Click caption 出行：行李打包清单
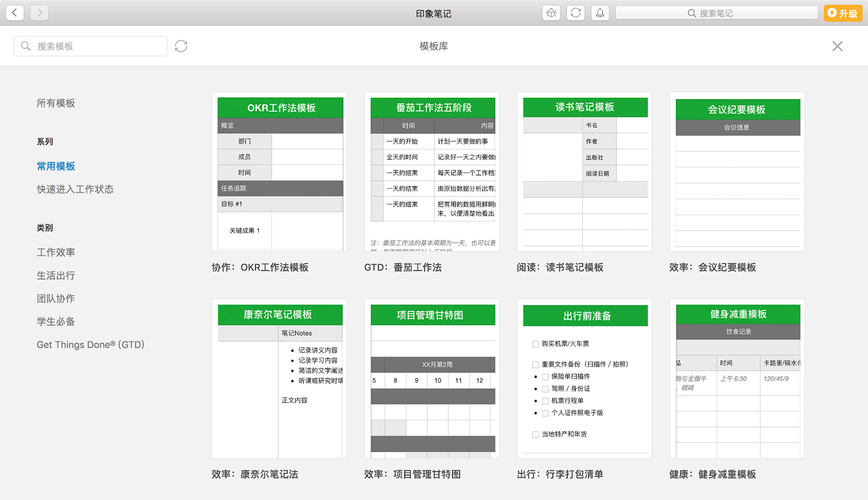This screenshot has width=868, height=500. point(560,474)
